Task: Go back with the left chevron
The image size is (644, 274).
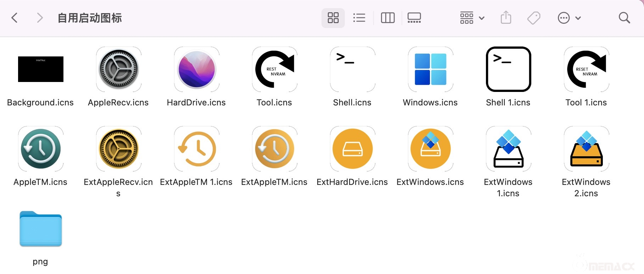Action: pyautogui.click(x=15, y=18)
